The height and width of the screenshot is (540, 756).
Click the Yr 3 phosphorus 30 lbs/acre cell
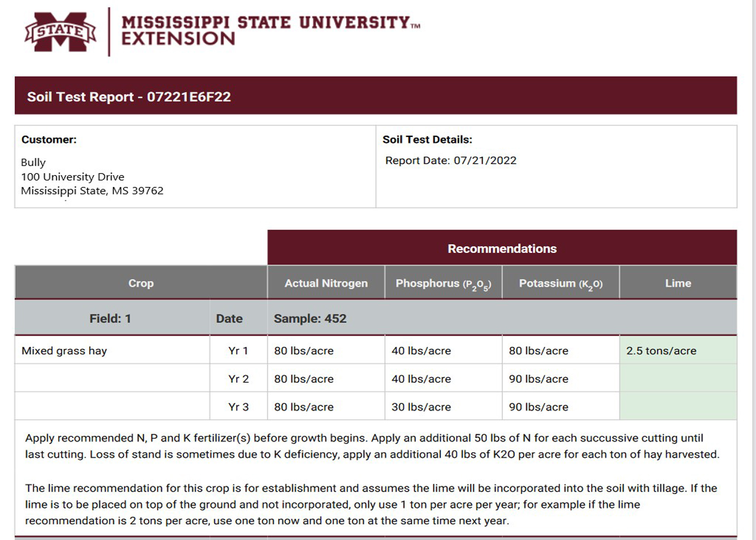click(444, 406)
